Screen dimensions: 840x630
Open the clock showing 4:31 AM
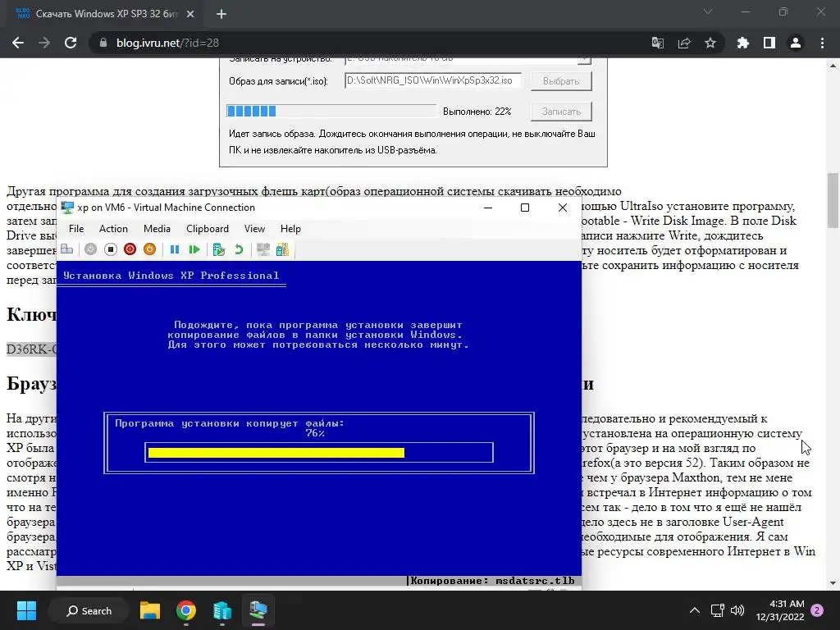[x=780, y=610]
